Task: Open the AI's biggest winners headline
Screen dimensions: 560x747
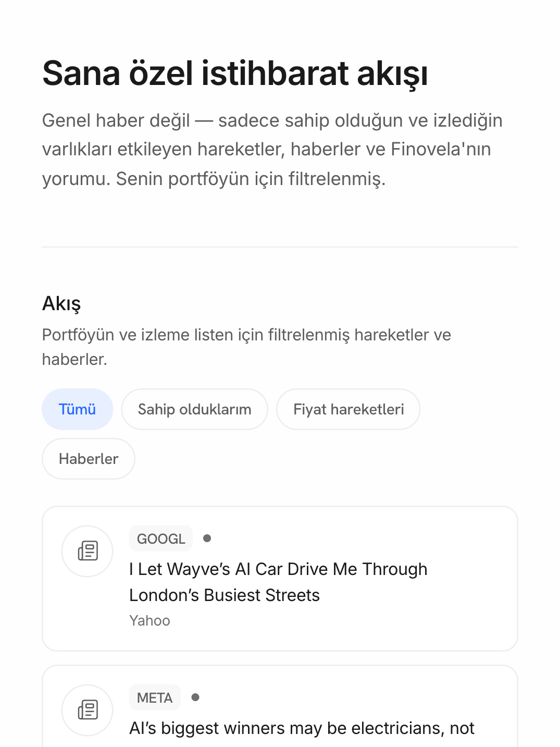Action: (302, 728)
